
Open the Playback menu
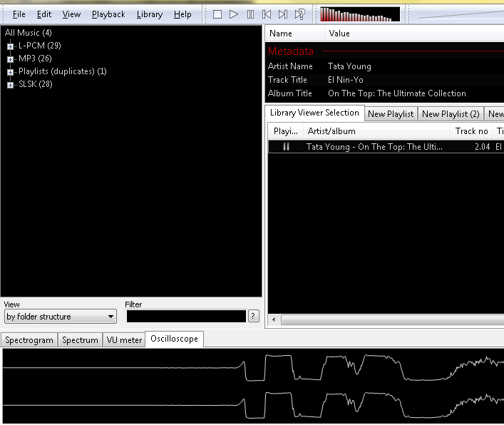(x=108, y=14)
